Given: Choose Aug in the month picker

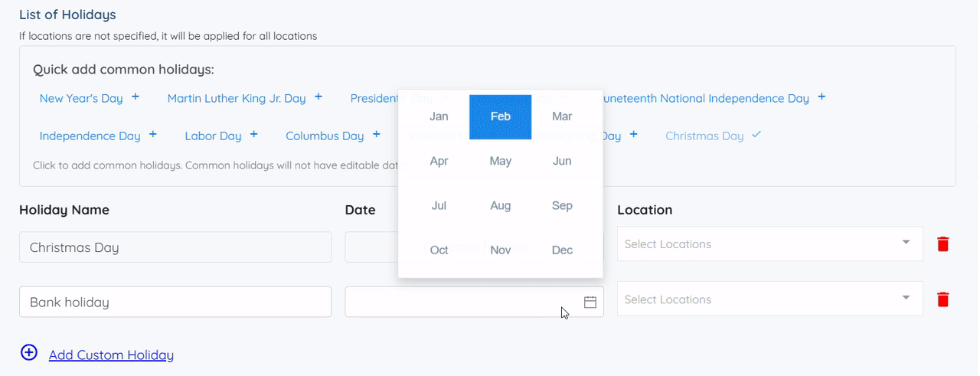Looking at the screenshot, I should click(x=501, y=206).
